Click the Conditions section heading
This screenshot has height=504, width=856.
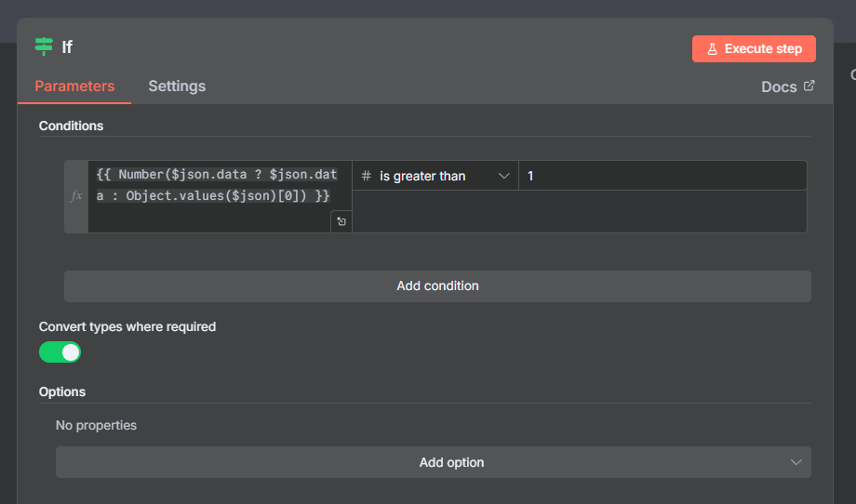(72, 126)
